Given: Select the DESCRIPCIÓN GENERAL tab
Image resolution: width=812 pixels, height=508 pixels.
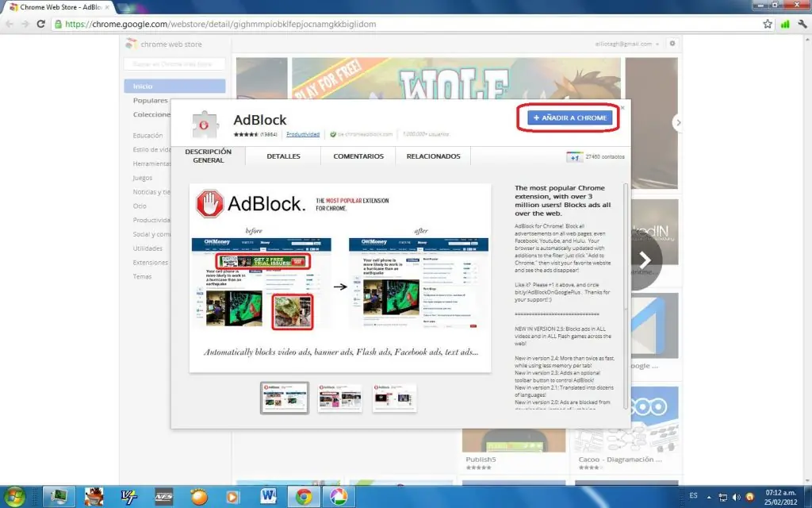Looking at the screenshot, I should (209, 156).
